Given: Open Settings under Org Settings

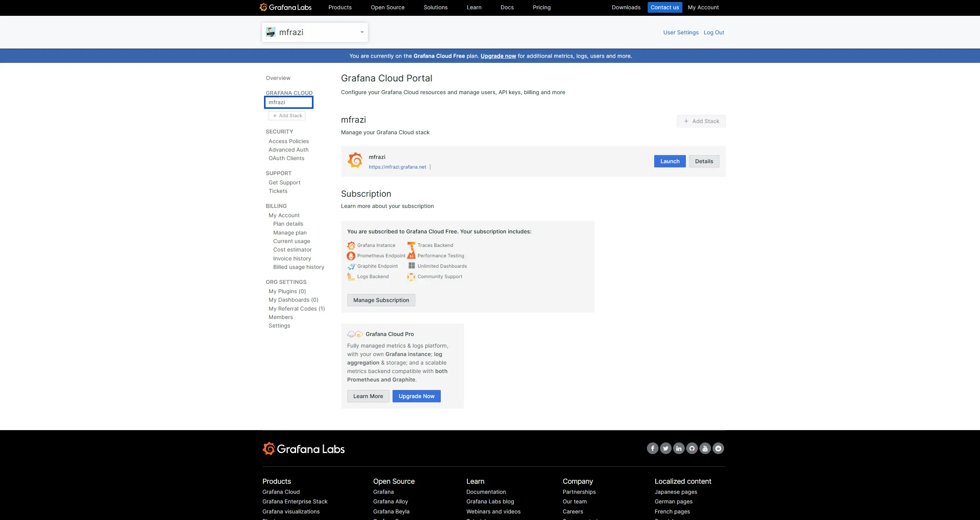Looking at the screenshot, I should click(279, 326).
